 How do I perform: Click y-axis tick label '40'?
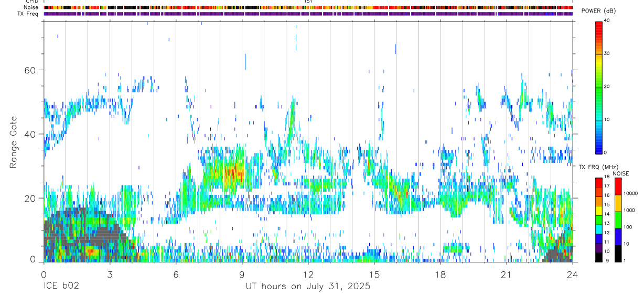(x=30, y=135)
